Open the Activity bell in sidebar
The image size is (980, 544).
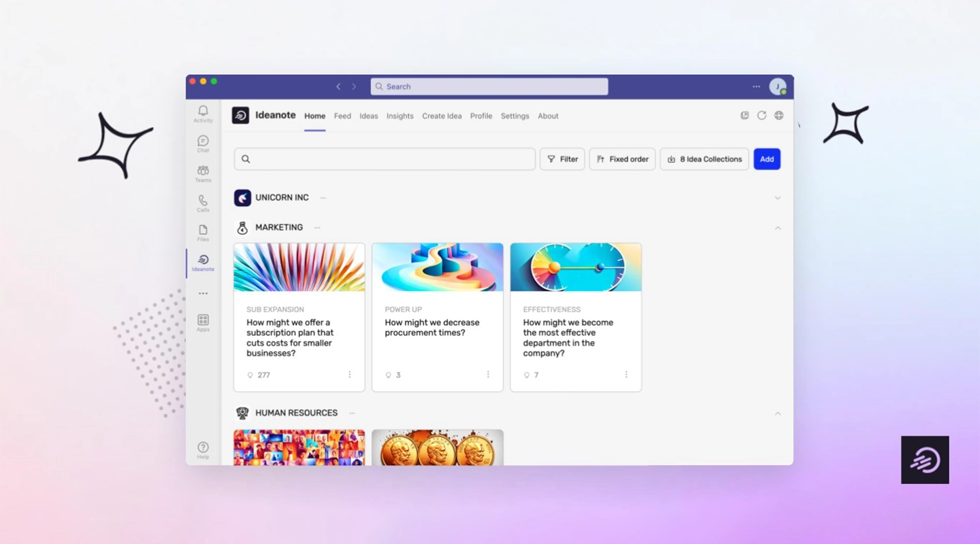(x=203, y=114)
